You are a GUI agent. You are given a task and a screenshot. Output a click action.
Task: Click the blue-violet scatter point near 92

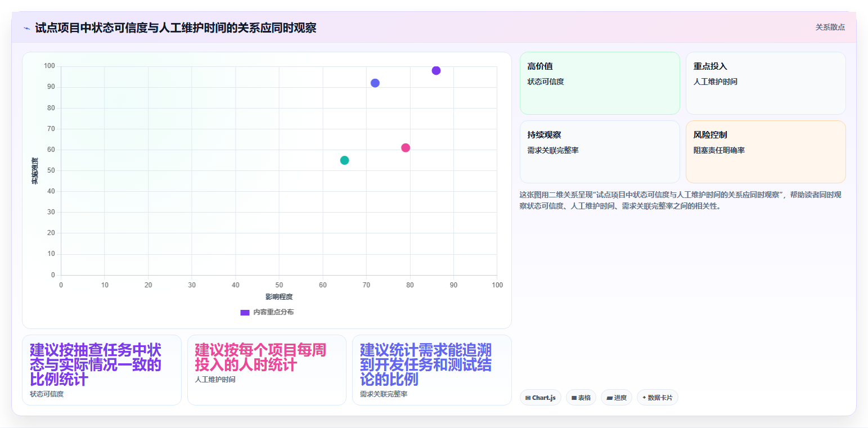(x=375, y=83)
